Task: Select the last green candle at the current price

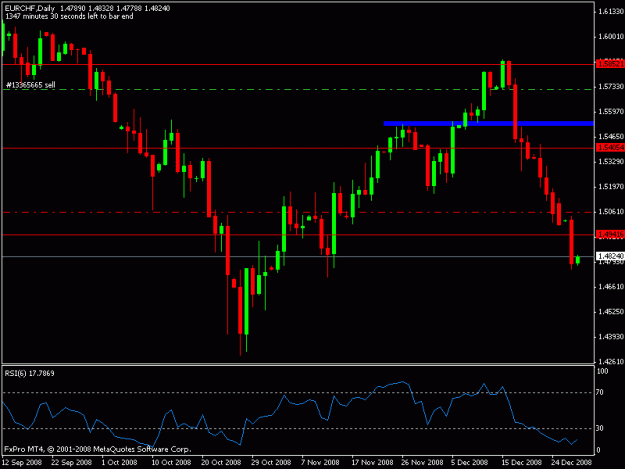Action: pos(578,260)
